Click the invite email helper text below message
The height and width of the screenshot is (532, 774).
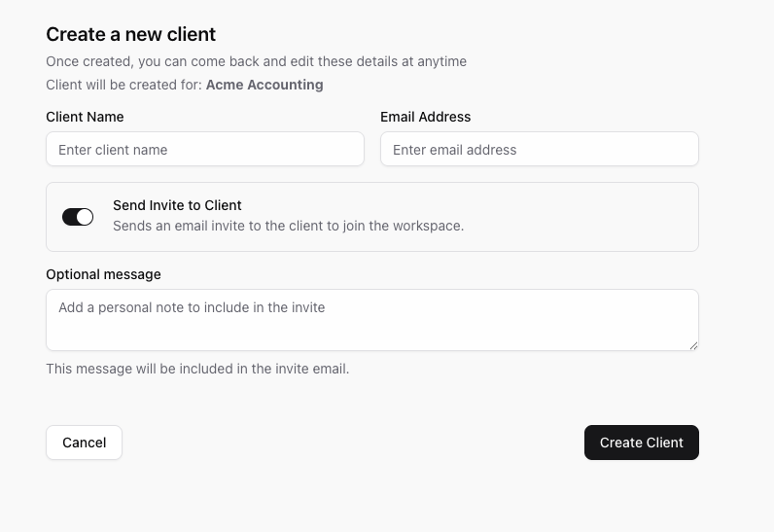pos(197,370)
